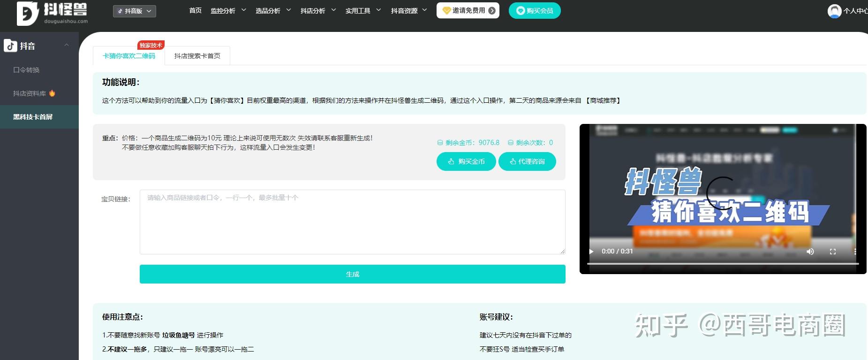
Task: Open the video's more options menu
Action: (x=855, y=252)
